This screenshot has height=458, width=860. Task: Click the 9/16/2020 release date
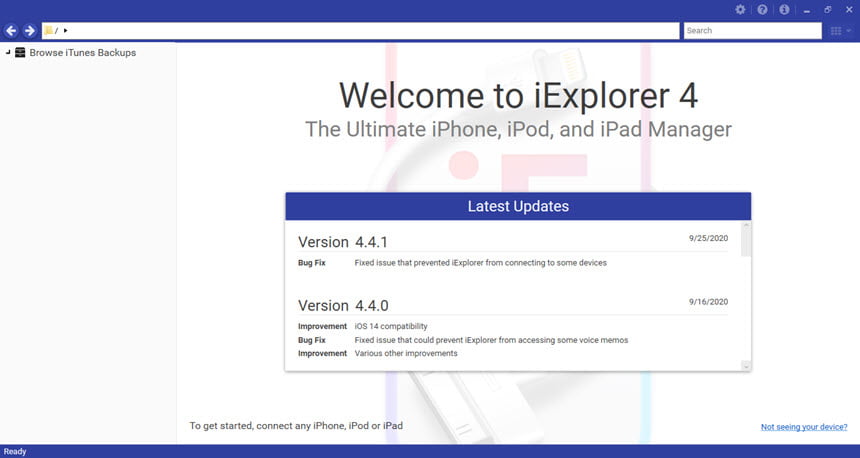709,302
